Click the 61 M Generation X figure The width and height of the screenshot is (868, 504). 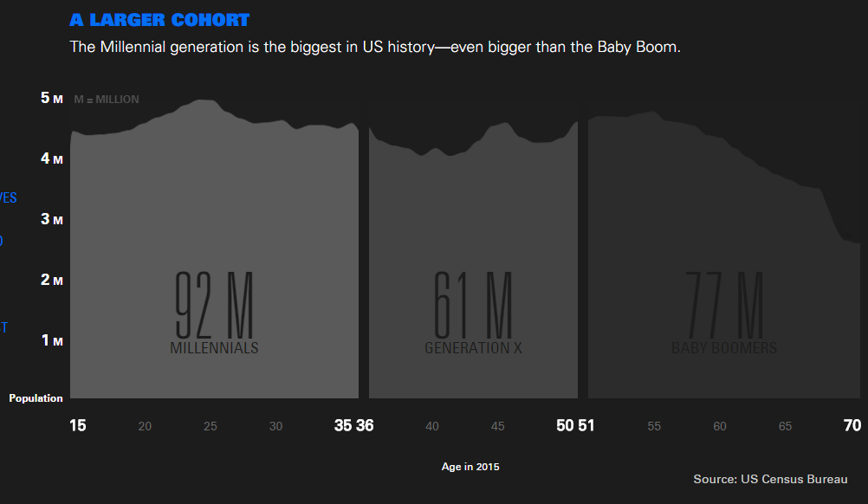pyautogui.click(x=473, y=305)
